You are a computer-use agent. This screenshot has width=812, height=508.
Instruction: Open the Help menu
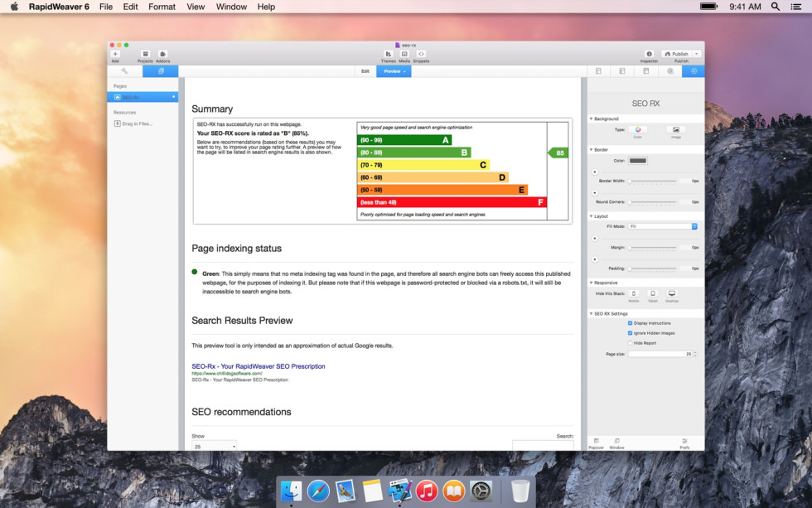[266, 7]
